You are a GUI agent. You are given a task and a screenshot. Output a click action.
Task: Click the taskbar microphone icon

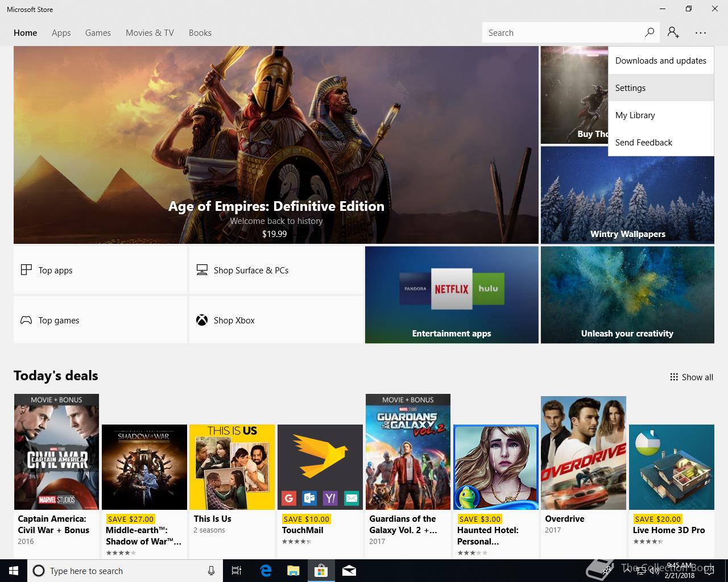click(x=211, y=571)
